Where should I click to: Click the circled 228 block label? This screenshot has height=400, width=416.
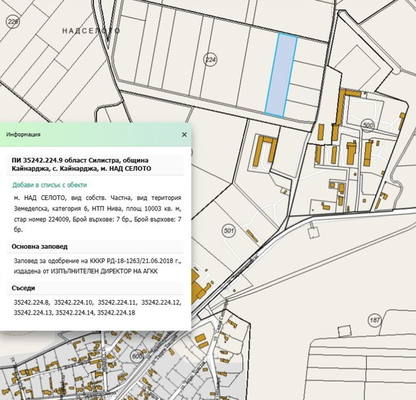(13, 22)
